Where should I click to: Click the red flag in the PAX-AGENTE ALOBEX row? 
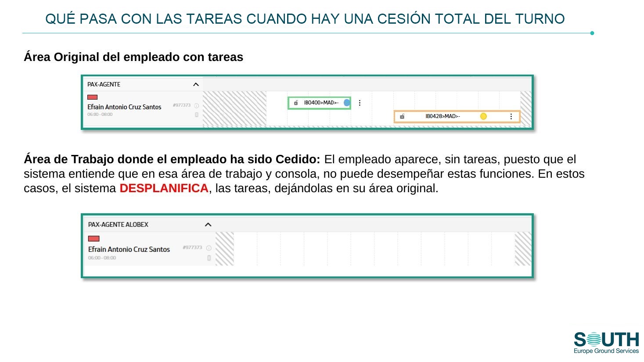click(x=94, y=239)
